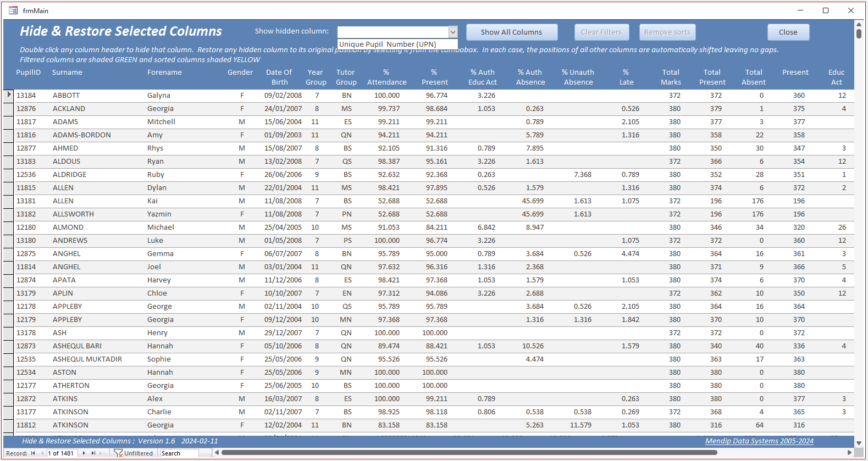This screenshot has height=461, width=868.
Task: Click the vertical scrollbar down arrow
Action: tap(859, 442)
